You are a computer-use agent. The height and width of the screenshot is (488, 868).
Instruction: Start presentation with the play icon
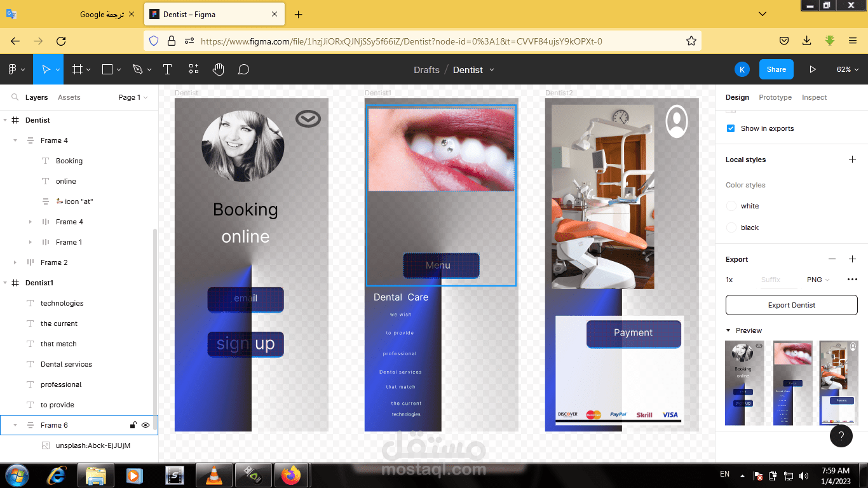pyautogui.click(x=813, y=69)
